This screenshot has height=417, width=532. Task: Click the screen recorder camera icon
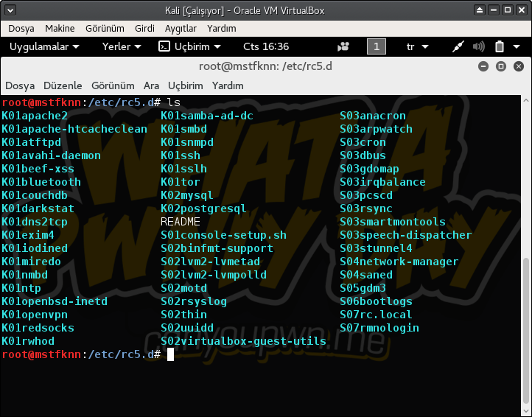pos(343,46)
